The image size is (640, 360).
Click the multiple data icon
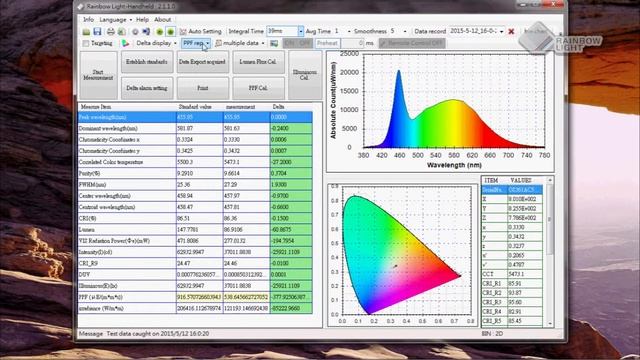tap(219, 43)
